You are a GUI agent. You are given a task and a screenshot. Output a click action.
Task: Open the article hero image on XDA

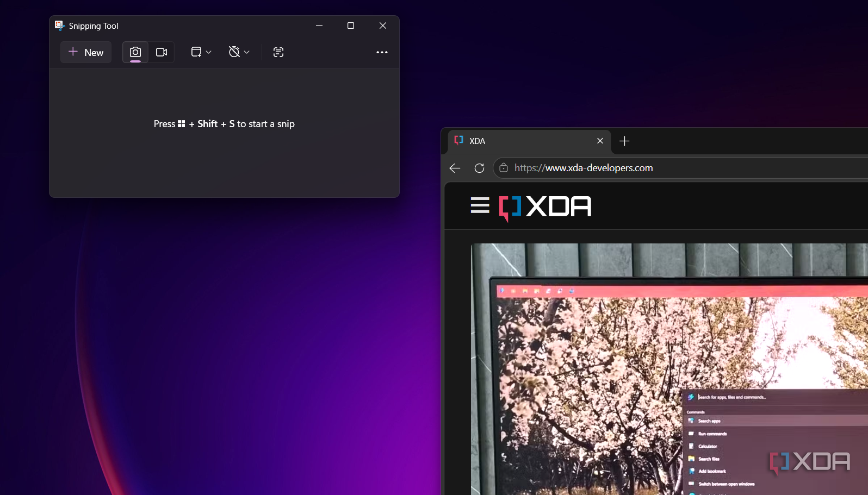pyautogui.click(x=669, y=369)
